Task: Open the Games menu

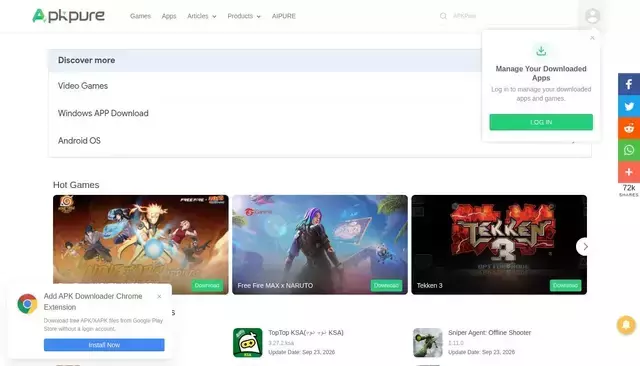Action: click(x=140, y=16)
